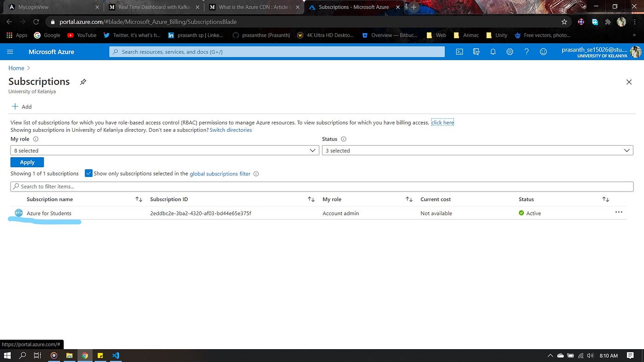The height and width of the screenshot is (362, 644).
Task: Toggle Show only subscriptions in global filter checkbox
Action: [89, 174]
